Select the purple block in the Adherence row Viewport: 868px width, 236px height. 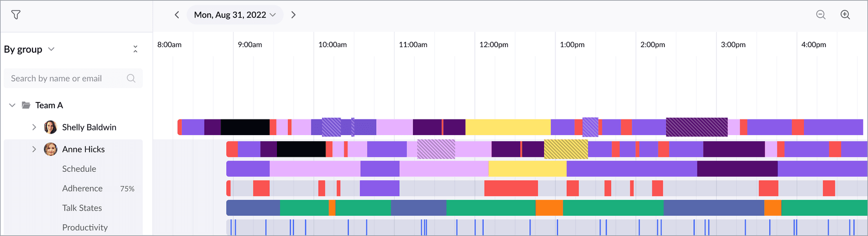tap(380, 188)
